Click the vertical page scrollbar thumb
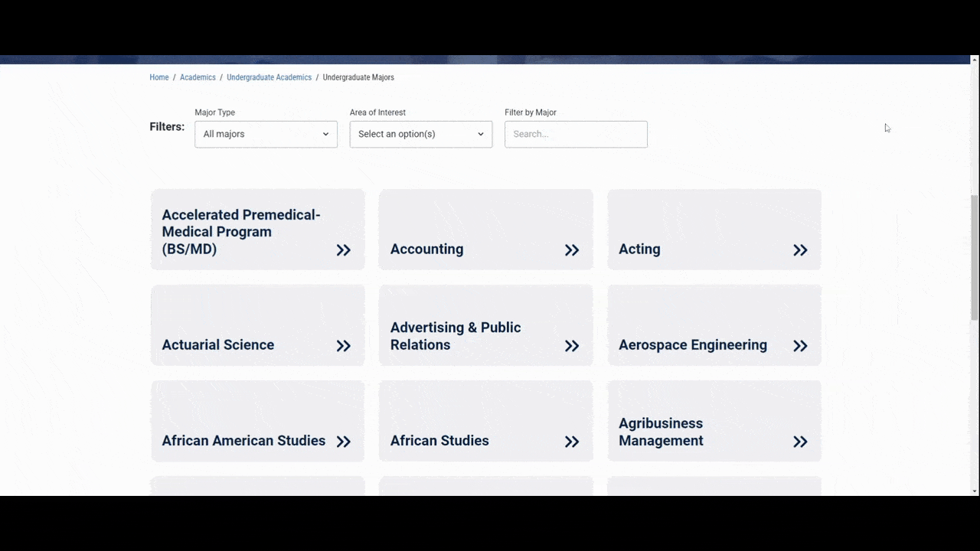The height and width of the screenshot is (551, 980). (x=974, y=257)
